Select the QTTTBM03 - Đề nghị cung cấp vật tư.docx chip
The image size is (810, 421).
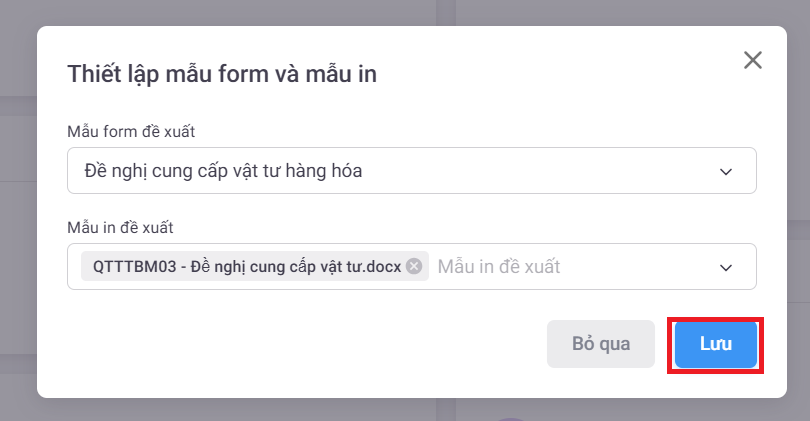[247, 267]
